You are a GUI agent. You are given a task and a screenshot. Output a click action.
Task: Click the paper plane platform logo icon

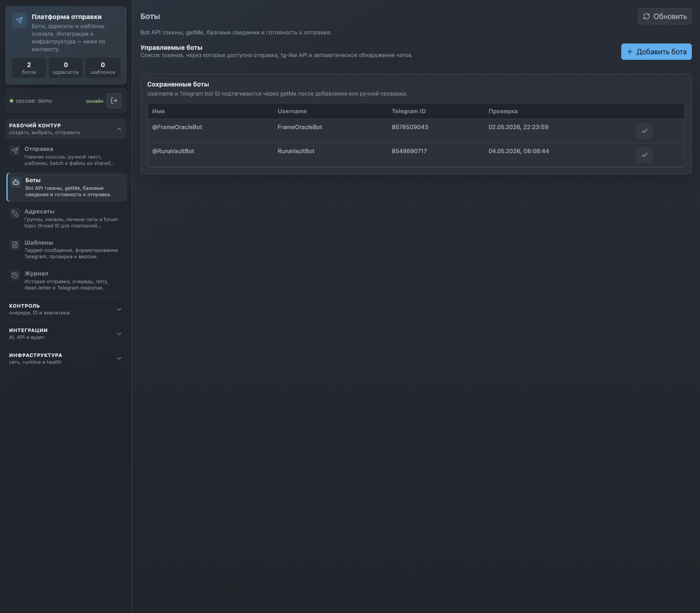(x=19, y=20)
